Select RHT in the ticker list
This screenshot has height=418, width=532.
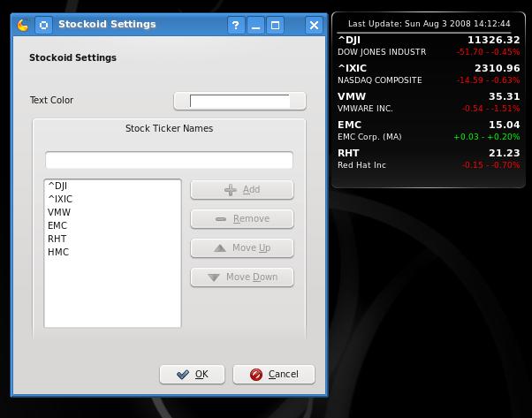click(112, 239)
